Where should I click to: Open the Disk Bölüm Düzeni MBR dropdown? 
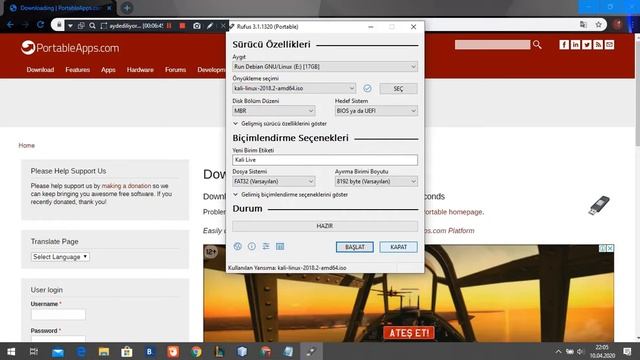(x=273, y=111)
